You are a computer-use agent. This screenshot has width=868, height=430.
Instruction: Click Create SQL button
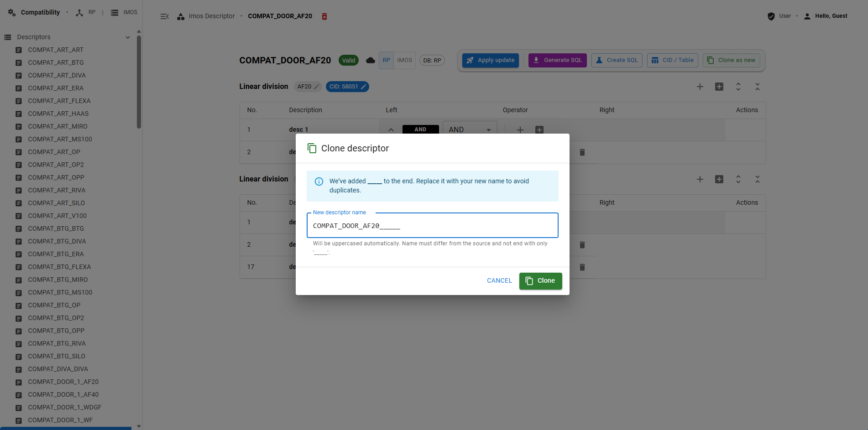617,60
